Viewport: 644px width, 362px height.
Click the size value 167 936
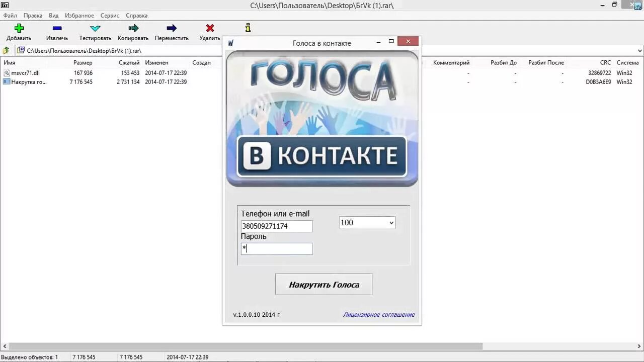pyautogui.click(x=83, y=73)
